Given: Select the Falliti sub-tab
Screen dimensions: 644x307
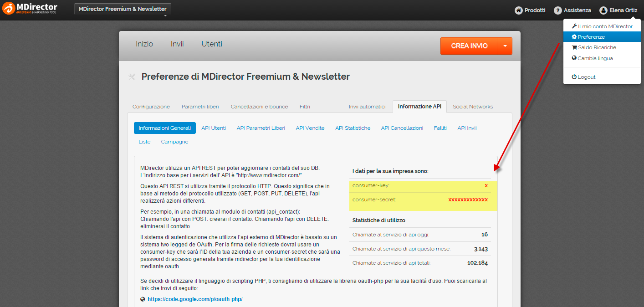Looking at the screenshot, I should pos(440,128).
